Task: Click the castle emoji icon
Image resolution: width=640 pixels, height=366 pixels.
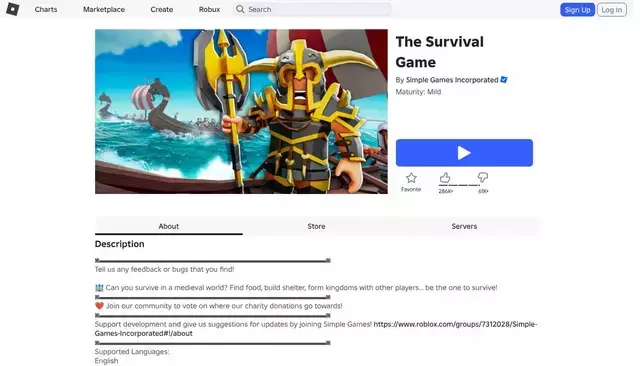Action: pyautogui.click(x=99, y=288)
